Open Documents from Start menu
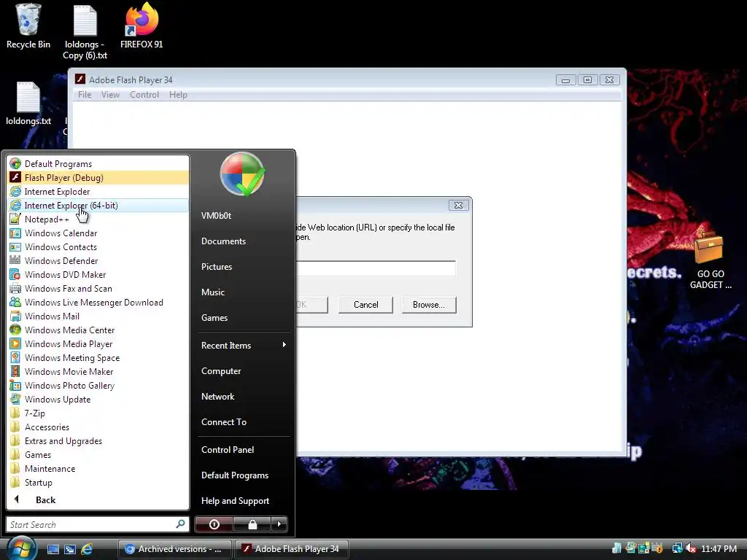This screenshot has height=560, width=747. click(x=243, y=241)
